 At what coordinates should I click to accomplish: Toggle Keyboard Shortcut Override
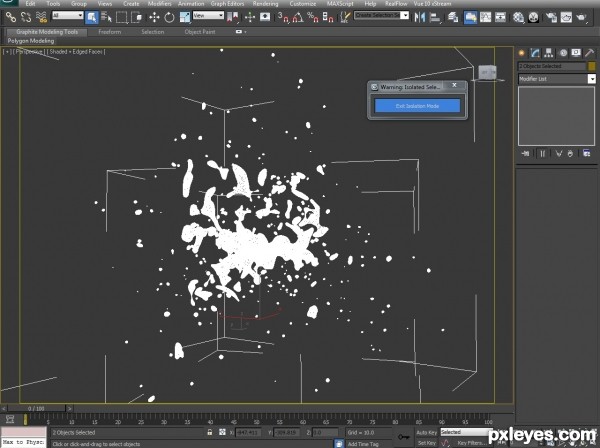[265, 17]
